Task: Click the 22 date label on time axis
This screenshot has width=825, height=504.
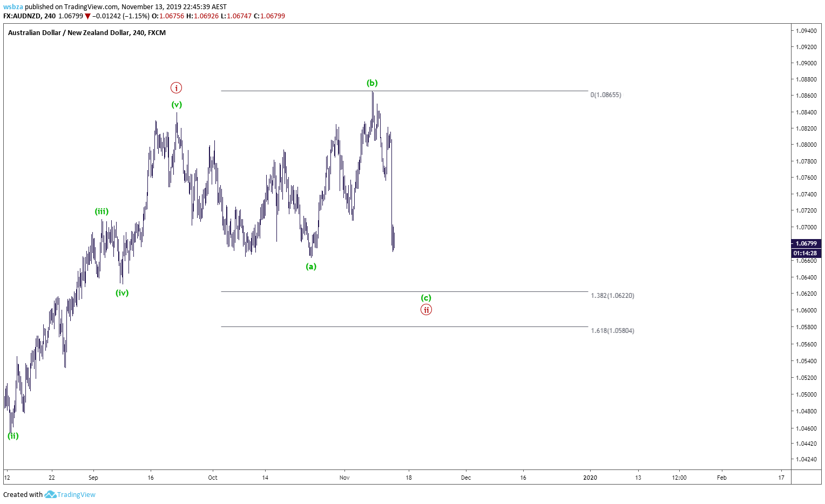Action: (x=52, y=478)
